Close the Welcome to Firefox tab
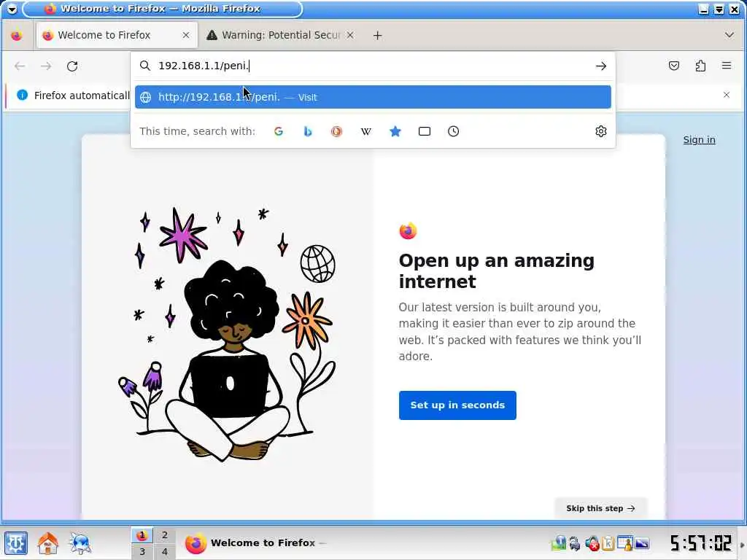The width and height of the screenshot is (747, 560). [186, 35]
